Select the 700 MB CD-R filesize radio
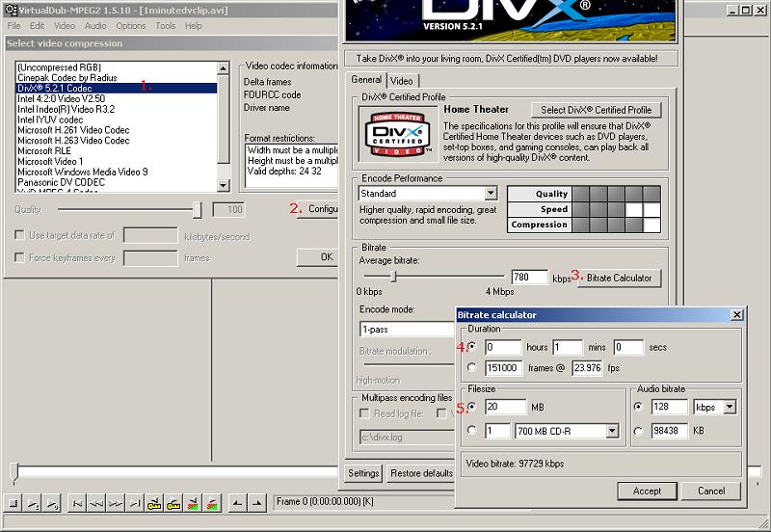Viewport: 771px width, 532px height. coord(472,430)
